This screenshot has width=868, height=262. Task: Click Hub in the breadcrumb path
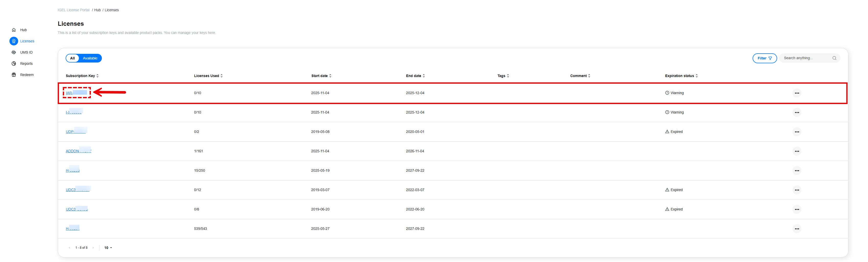97,10
